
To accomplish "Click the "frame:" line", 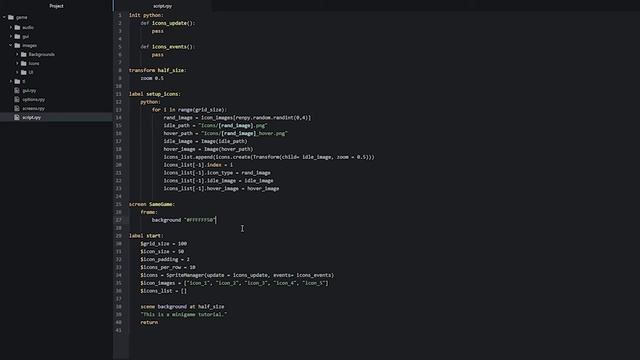I will click(149, 212).
